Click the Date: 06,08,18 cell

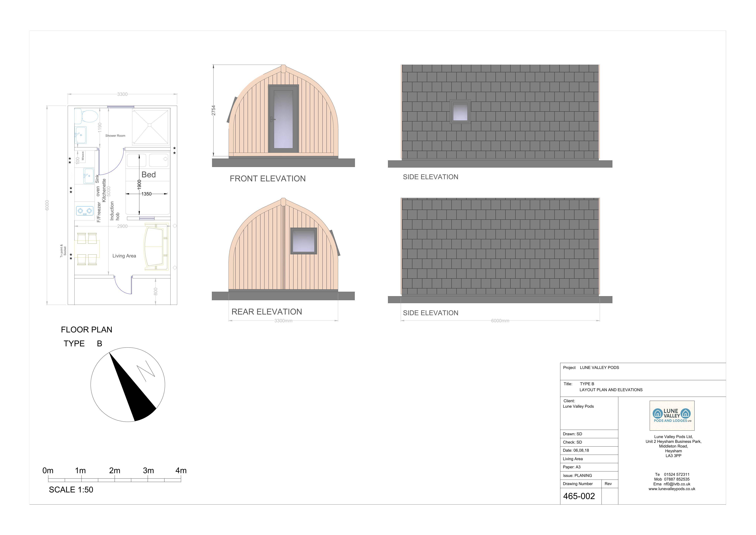tap(589, 450)
